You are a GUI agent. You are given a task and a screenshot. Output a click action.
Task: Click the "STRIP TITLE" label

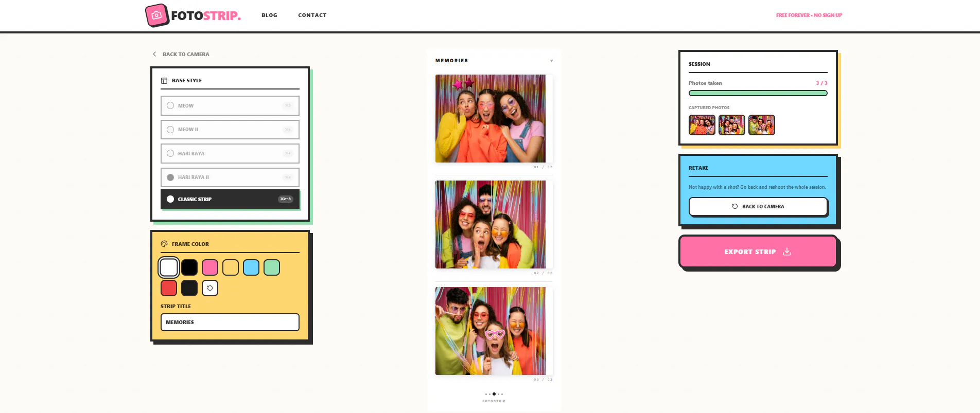pyautogui.click(x=176, y=306)
